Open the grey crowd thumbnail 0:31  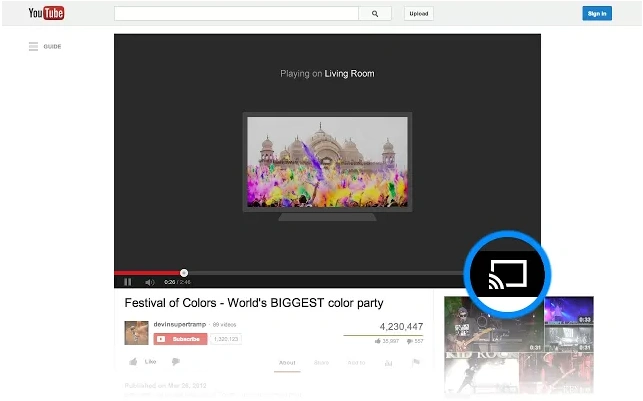click(x=569, y=338)
